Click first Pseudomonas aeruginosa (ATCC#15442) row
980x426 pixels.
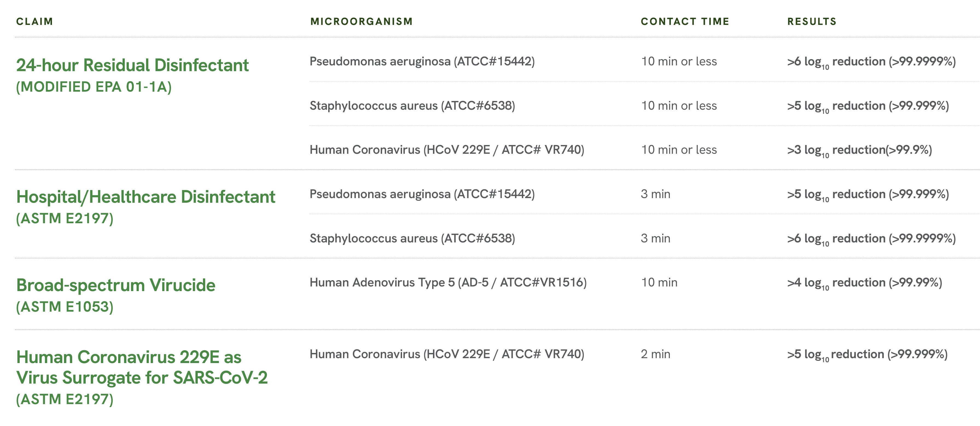[644, 62]
